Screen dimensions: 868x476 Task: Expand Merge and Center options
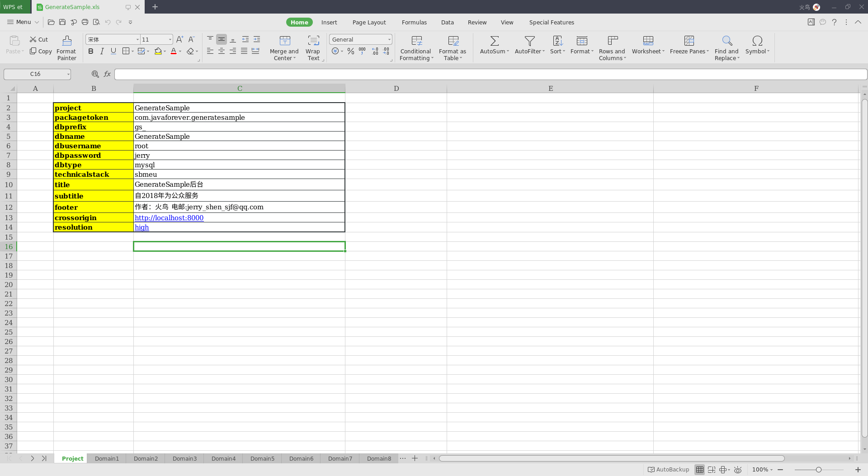(x=294, y=58)
